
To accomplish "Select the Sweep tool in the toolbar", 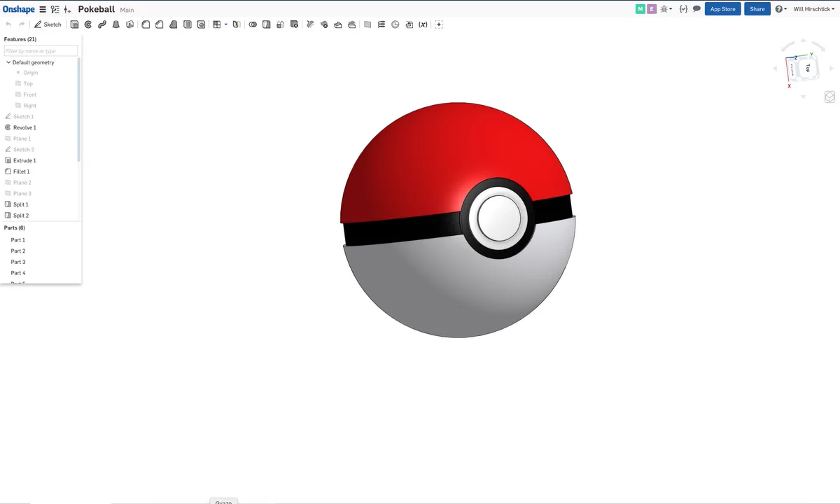I will 102,24.
